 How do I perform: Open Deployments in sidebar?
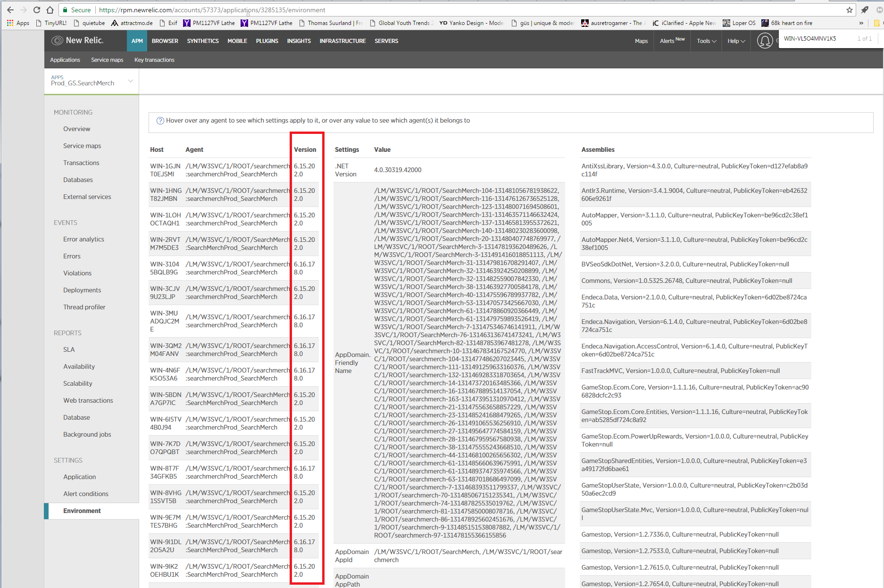click(82, 290)
